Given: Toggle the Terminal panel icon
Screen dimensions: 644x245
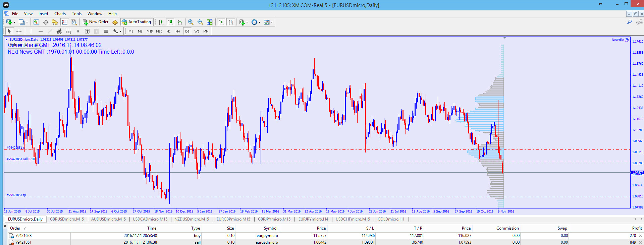Looking at the screenshot, I should tap(64, 22).
